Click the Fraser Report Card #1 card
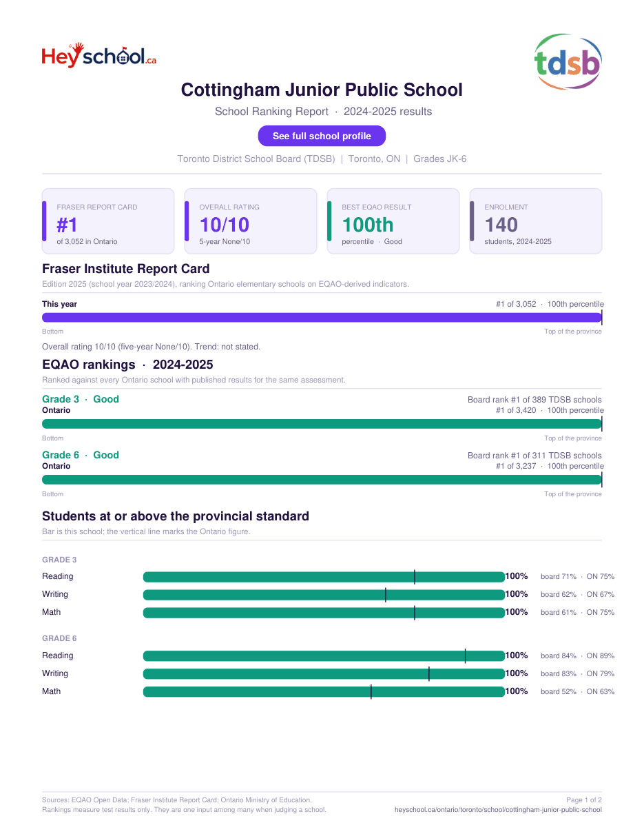The image size is (644, 834). click(108, 221)
